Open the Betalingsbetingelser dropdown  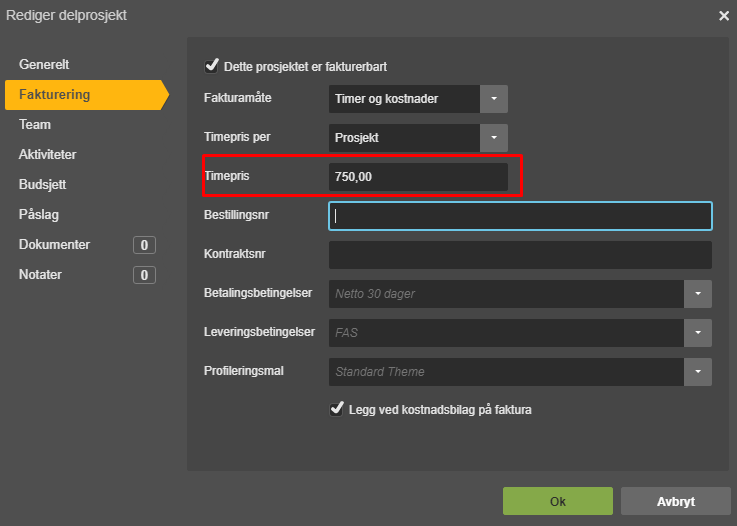[698, 294]
